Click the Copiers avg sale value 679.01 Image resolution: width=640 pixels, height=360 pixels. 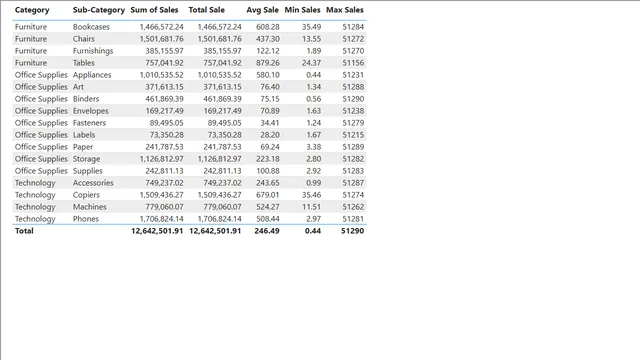[268, 195]
